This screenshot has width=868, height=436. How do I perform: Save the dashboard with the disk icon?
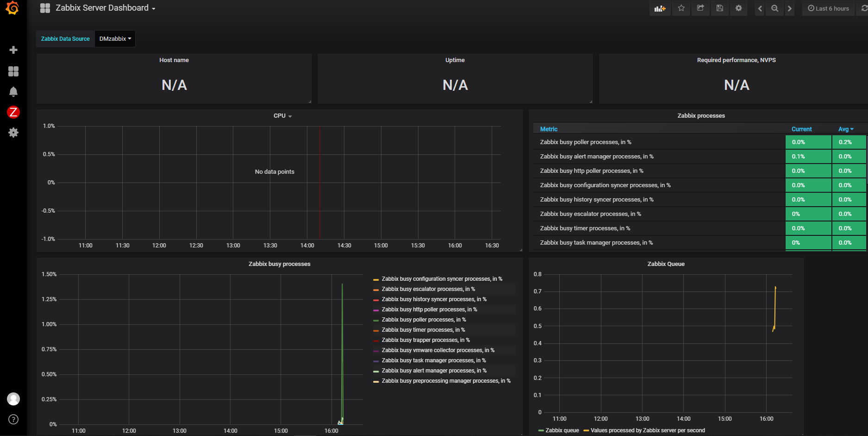[x=719, y=8]
